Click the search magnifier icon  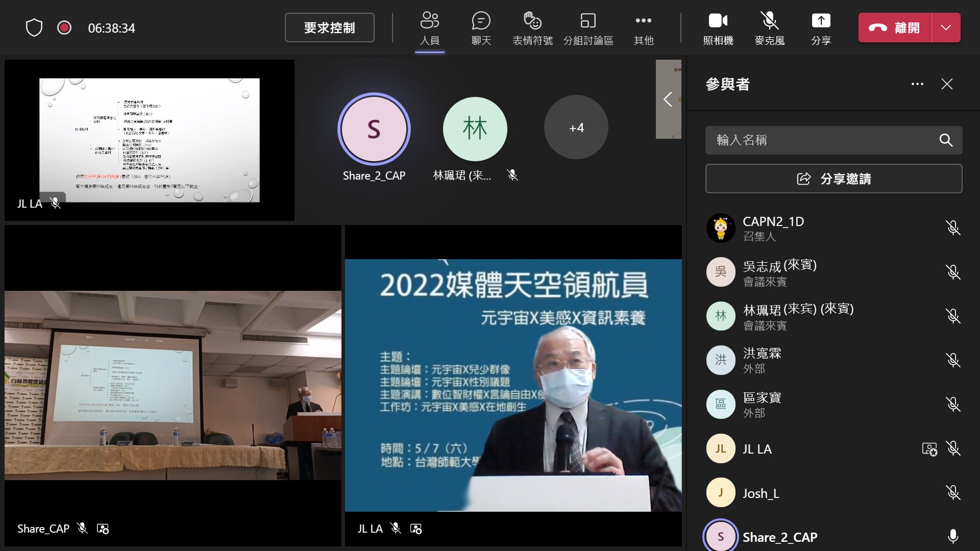tap(946, 140)
